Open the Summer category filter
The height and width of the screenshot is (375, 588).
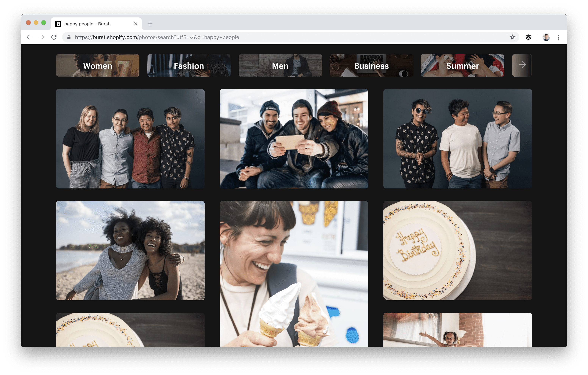(x=462, y=66)
